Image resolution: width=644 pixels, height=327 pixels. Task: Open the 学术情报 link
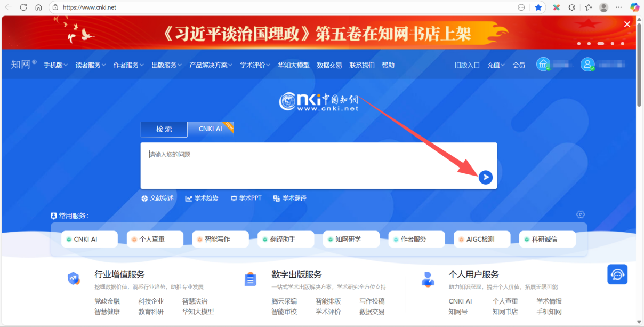click(x=549, y=301)
